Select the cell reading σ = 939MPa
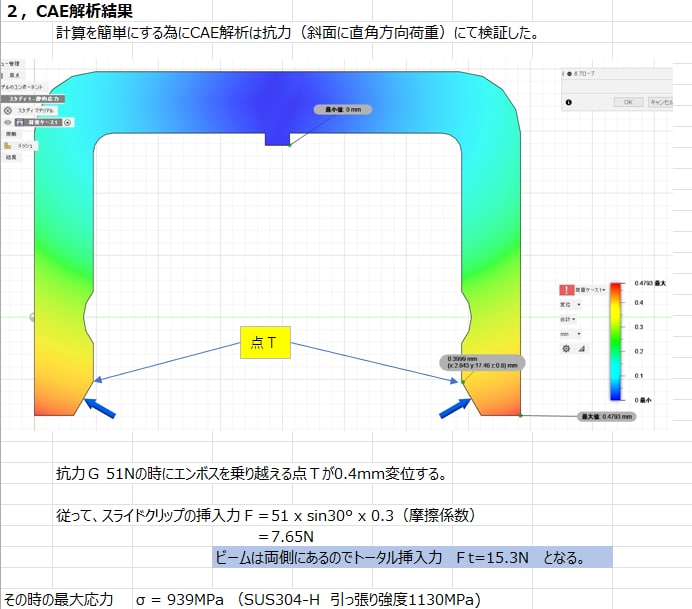Screen dimensions: 692x609 (308, 599)
